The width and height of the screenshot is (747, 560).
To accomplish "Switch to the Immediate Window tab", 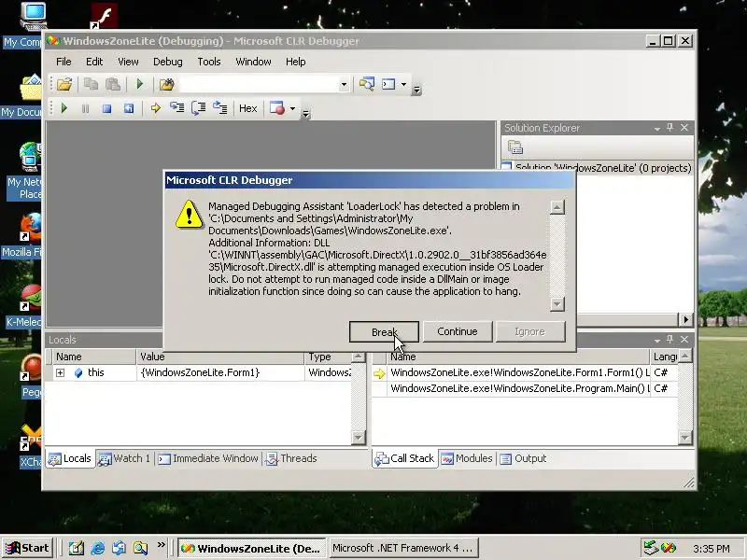I will click(208, 458).
